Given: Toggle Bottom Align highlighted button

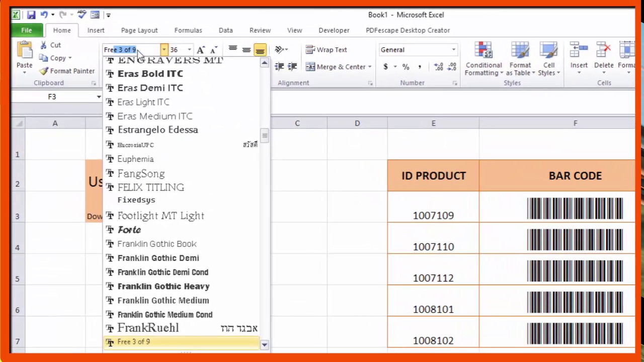Looking at the screenshot, I should click(x=260, y=50).
